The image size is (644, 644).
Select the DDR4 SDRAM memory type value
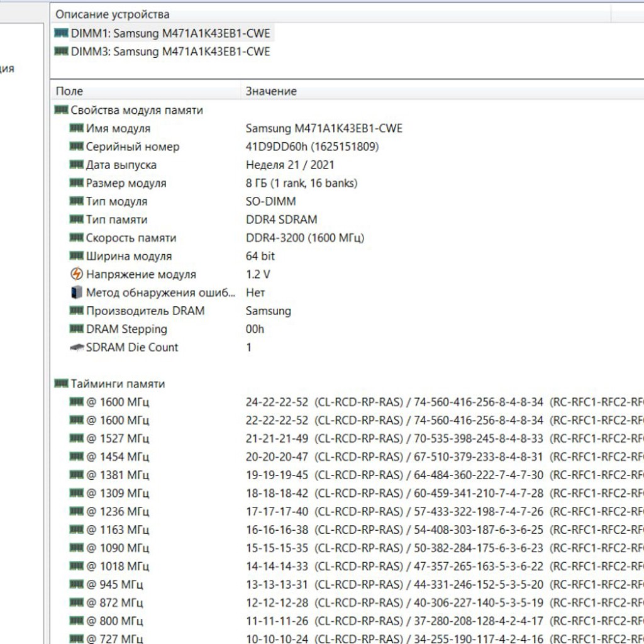pyautogui.click(x=281, y=219)
